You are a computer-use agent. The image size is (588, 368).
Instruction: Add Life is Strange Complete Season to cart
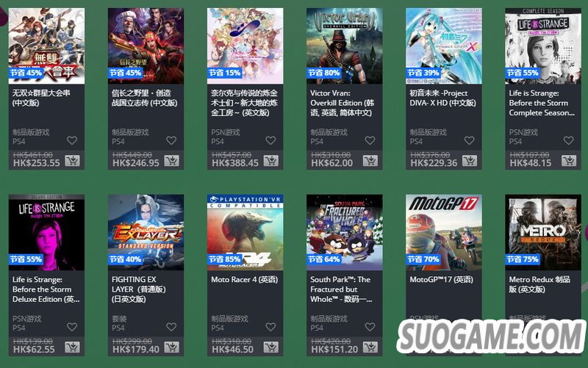pos(569,161)
